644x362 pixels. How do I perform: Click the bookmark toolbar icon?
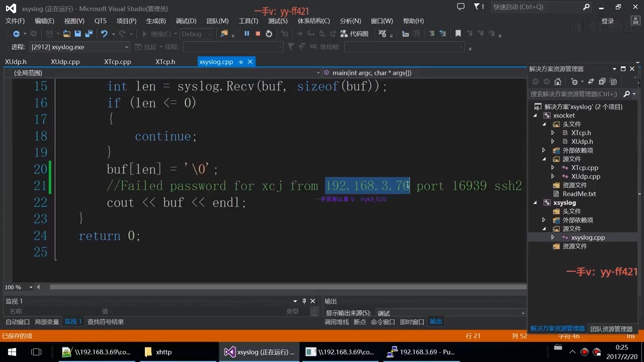[458, 34]
